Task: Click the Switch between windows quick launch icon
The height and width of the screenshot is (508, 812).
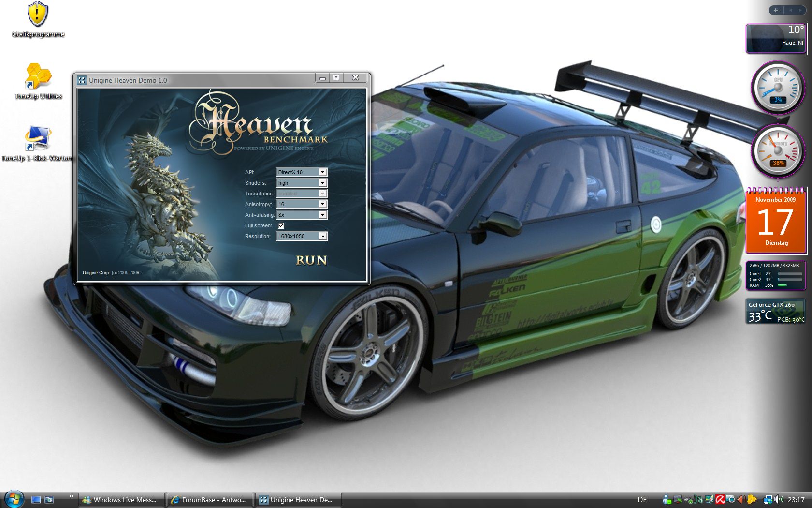Action: click(49, 500)
